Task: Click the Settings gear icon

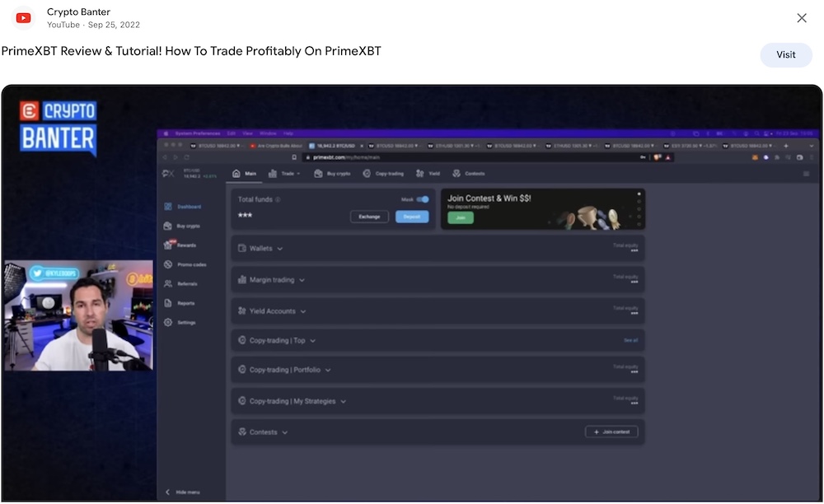Action: (x=167, y=322)
